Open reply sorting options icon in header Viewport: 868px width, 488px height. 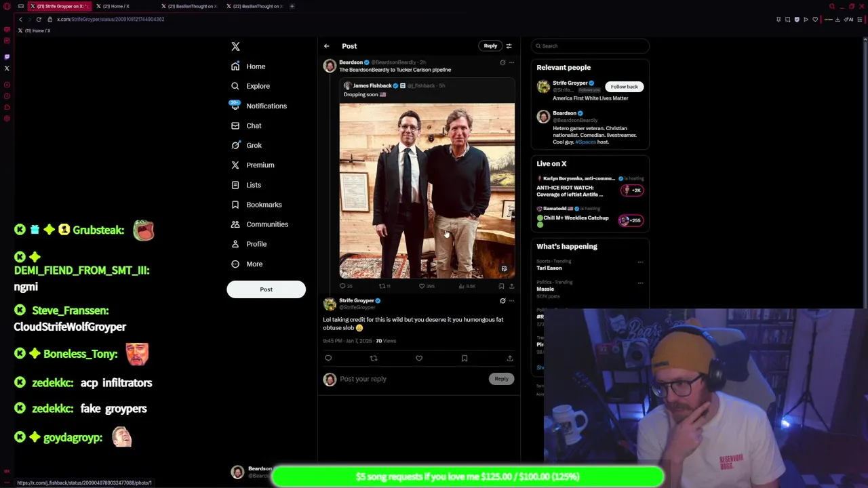tap(509, 46)
